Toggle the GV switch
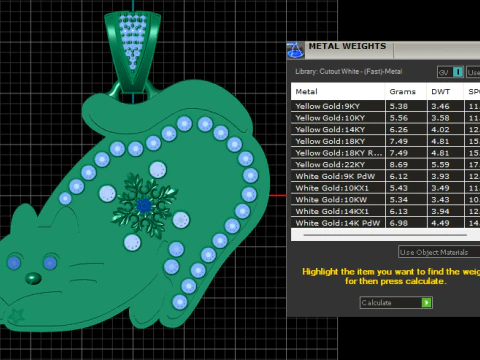 [450, 72]
